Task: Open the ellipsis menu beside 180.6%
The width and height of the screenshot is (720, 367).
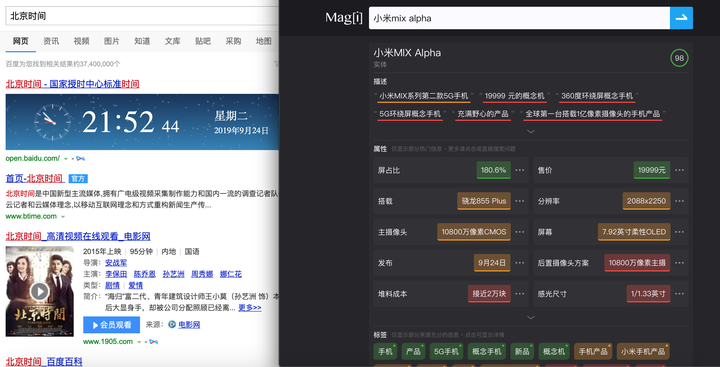Action: (520, 170)
